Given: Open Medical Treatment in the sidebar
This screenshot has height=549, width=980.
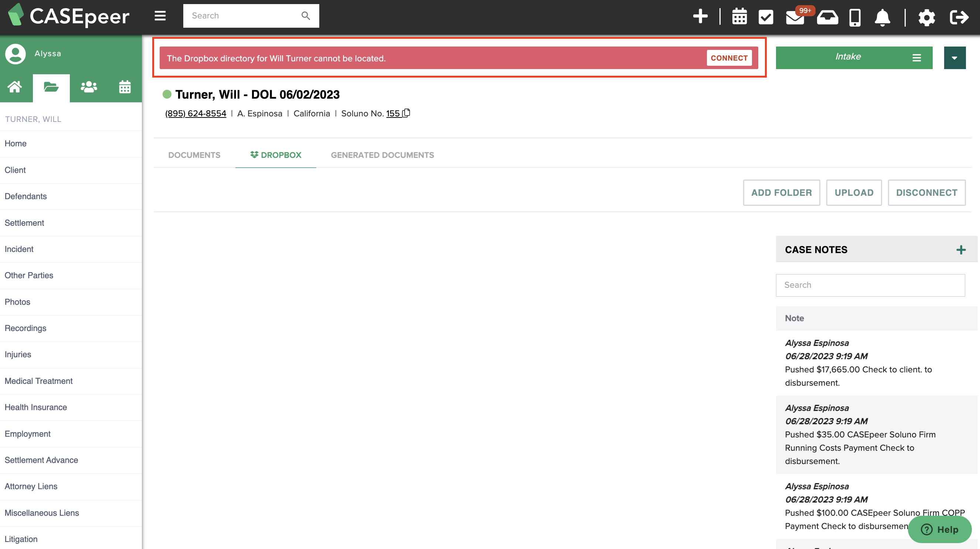Looking at the screenshot, I should point(71,381).
